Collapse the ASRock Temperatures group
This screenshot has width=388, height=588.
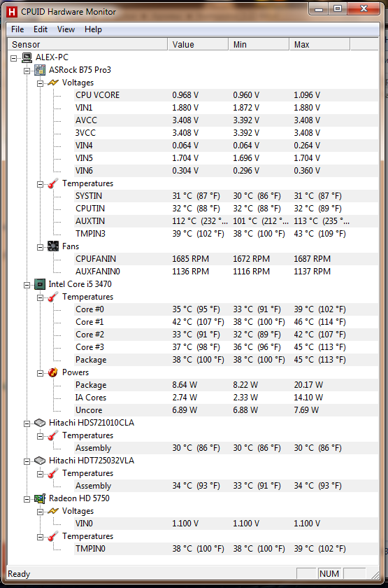tap(40, 184)
